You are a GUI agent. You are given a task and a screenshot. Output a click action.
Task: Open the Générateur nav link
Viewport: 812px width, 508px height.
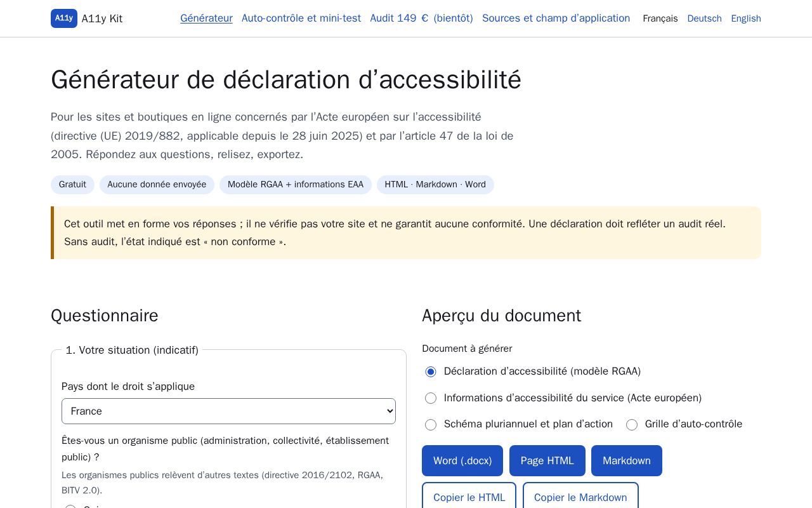(x=206, y=18)
